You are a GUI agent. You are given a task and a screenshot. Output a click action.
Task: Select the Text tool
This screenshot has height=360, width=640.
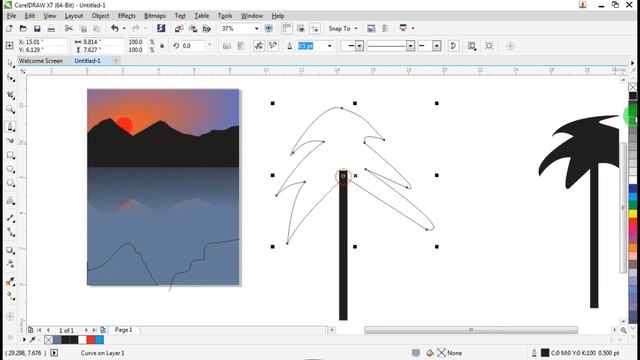click(x=11, y=200)
